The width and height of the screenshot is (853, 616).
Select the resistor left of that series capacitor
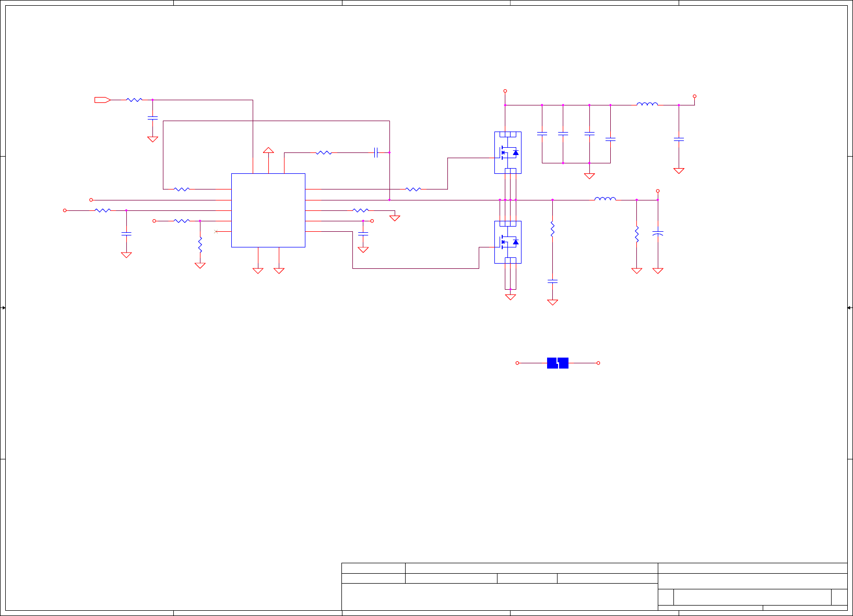coord(324,152)
